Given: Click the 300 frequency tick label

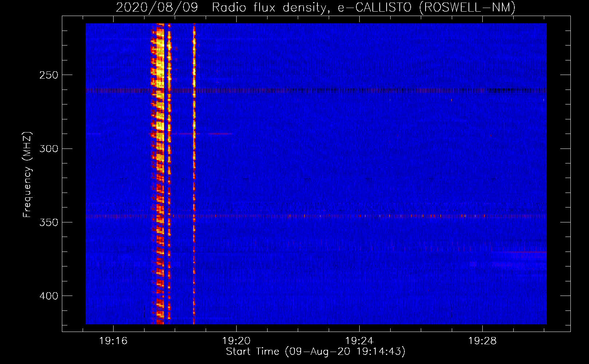Looking at the screenshot, I should pyautogui.click(x=49, y=149).
